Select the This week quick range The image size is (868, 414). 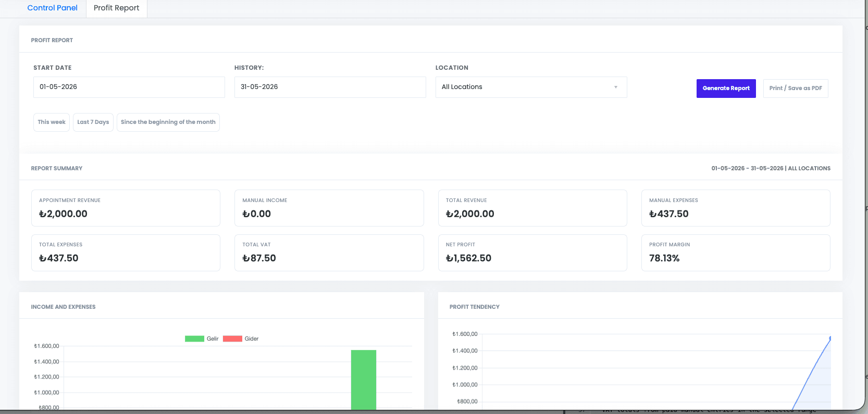(x=52, y=122)
